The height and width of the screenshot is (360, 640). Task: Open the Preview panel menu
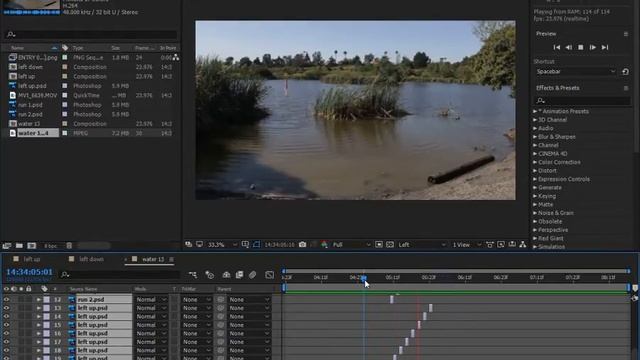coord(626,34)
